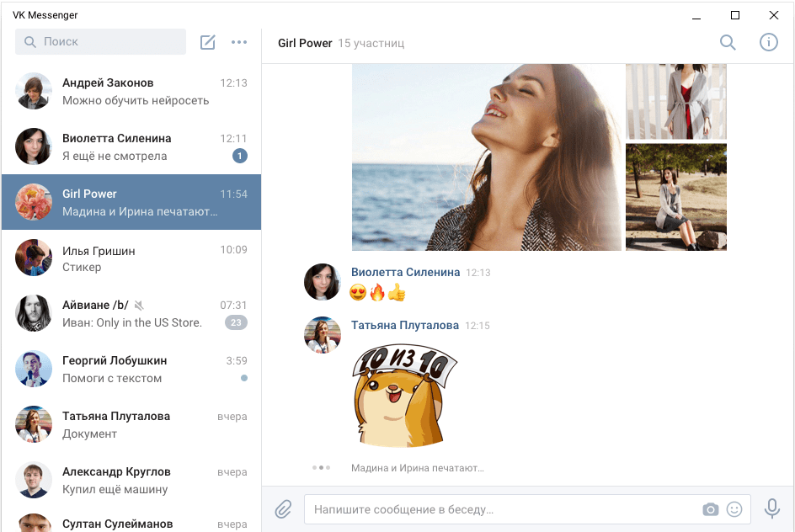Click the paperclip attach file icon

pyautogui.click(x=284, y=509)
